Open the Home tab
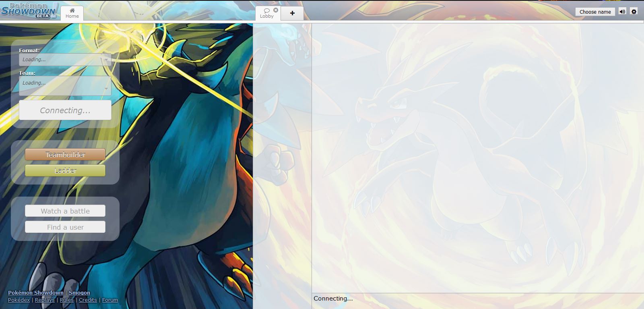This screenshot has height=309, width=644. 72,13
